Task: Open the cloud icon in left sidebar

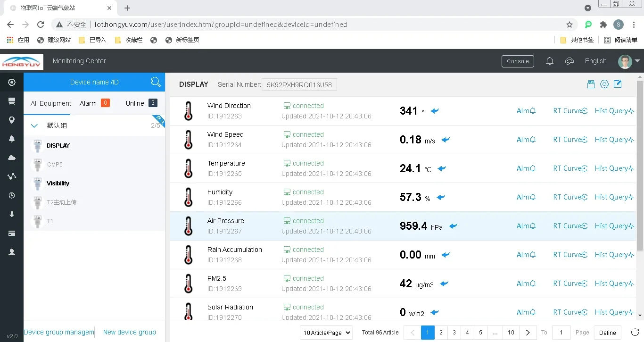Action: [x=12, y=158]
